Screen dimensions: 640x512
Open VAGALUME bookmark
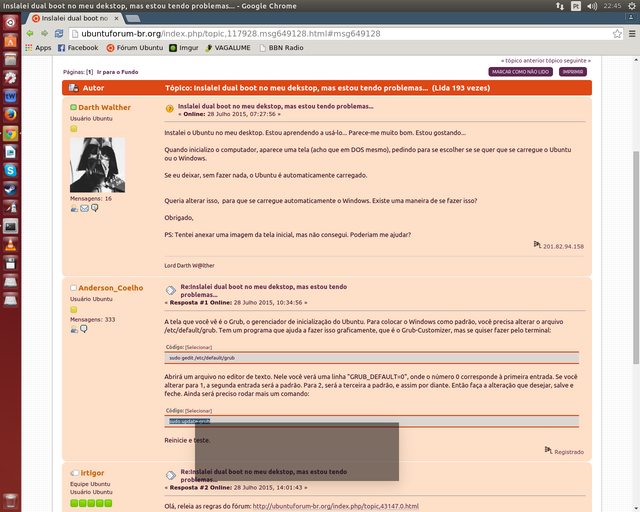[228, 48]
